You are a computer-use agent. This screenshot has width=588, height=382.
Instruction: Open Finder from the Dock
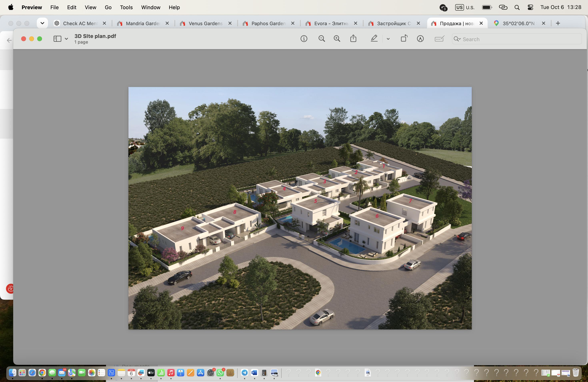(12, 373)
